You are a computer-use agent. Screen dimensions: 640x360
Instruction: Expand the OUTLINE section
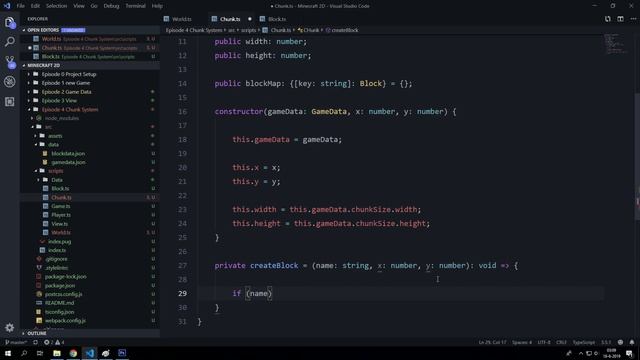(x=37, y=333)
